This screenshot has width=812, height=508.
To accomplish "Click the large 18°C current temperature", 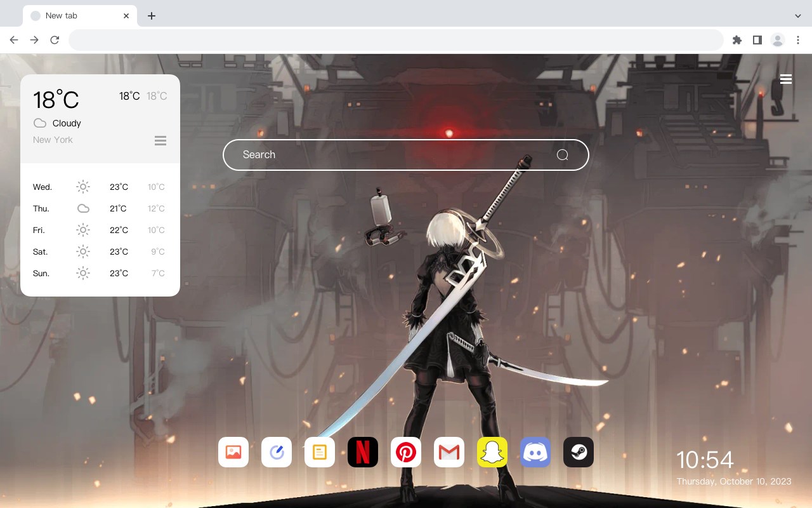I will [x=56, y=100].
